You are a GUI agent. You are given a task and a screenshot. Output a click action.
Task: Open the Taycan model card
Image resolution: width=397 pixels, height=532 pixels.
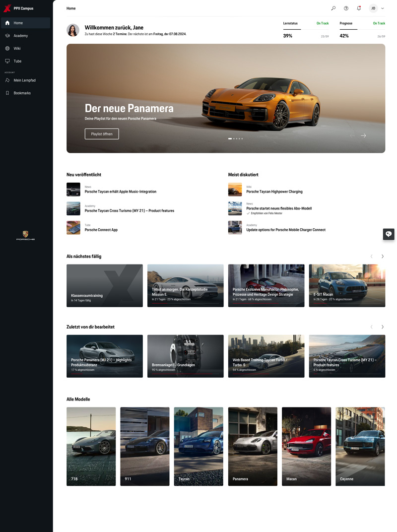[x=198, y=446]
